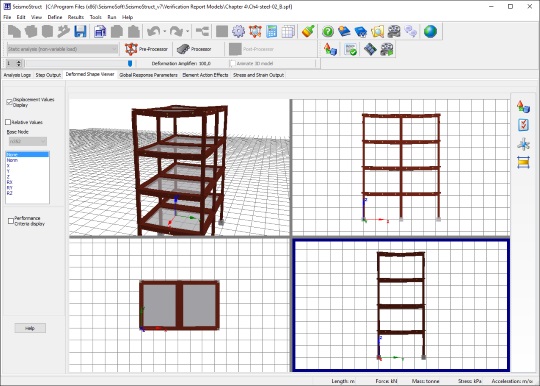Click the colored shapes icon in right sidebar
Image resolution: width=540 pixels, height=386 pixels.
pyautogui.click(x=523, y=107)
